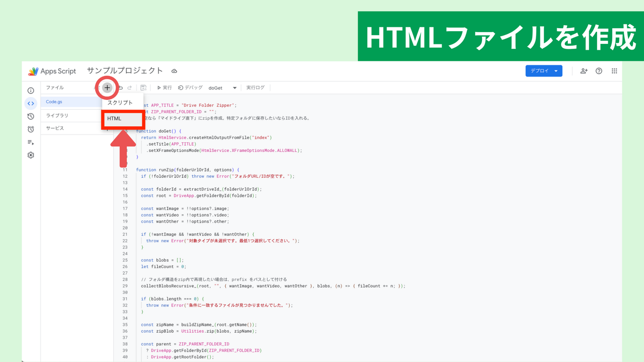Open Project Settings gear icon
The image size is (644, 362).
[x=31, y=155]
